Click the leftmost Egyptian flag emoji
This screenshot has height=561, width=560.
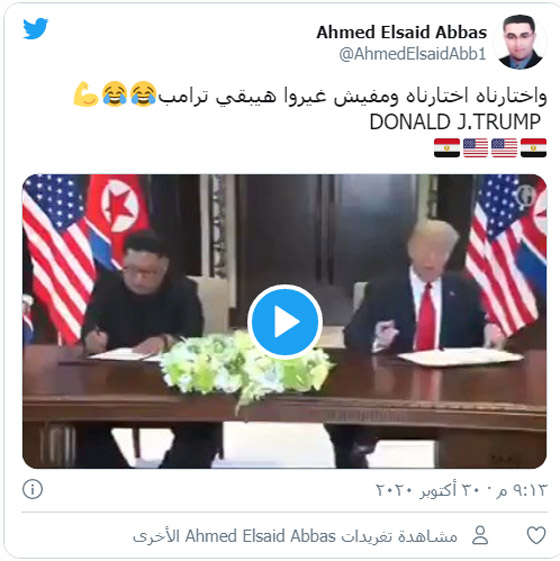pos(447,148)
